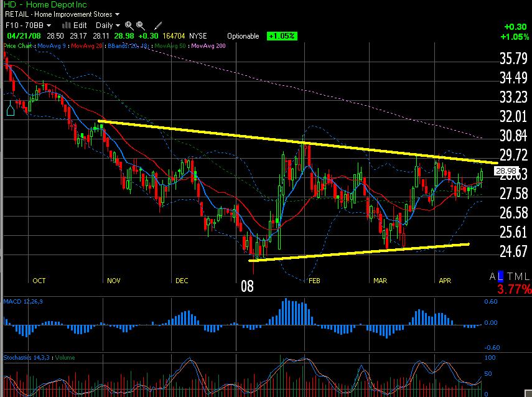Viewport: 532px width, 397px height.
Task: Click the 28.98 current price marker
Action: pyautogui.click(x=506, y=171)
